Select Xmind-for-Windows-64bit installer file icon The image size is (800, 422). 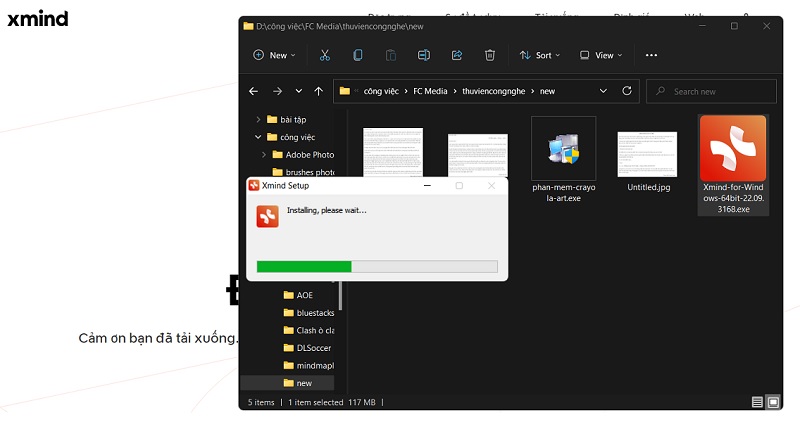733,148
